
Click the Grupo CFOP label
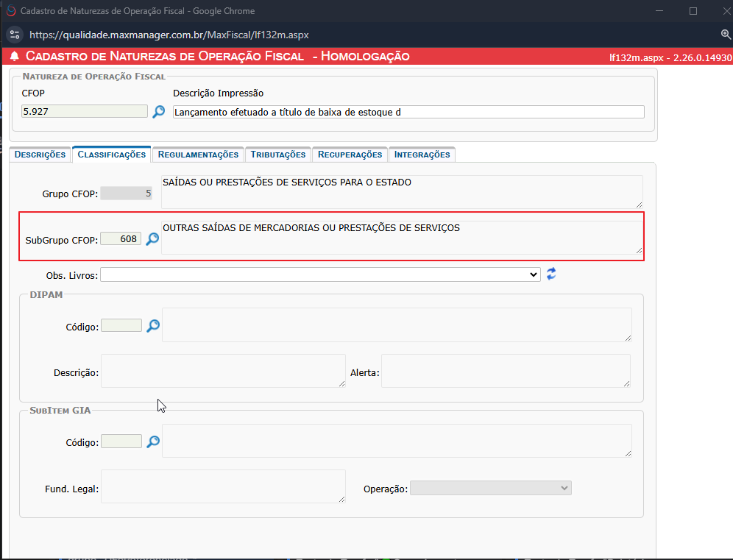coord(70,194)
